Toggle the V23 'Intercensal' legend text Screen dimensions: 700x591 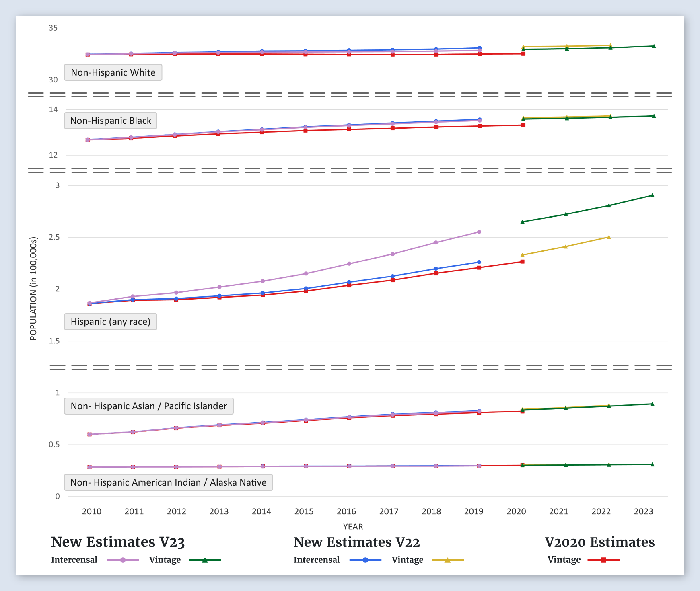pyautogui.click(x=74, y=560)
